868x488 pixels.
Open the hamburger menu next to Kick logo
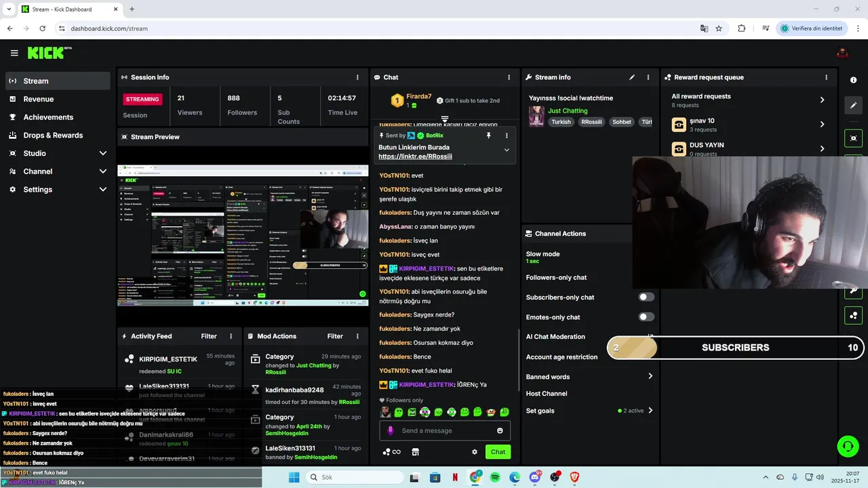point(14,53)
